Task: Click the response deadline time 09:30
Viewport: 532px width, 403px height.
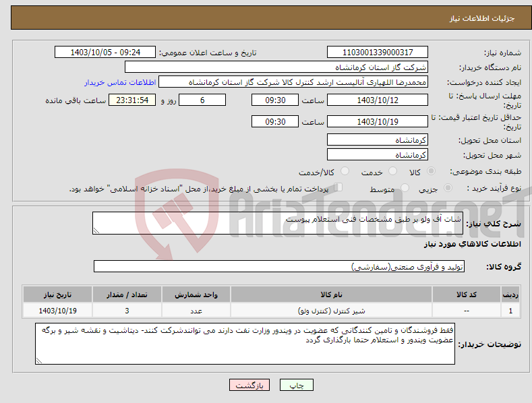Action: (275, 100)
